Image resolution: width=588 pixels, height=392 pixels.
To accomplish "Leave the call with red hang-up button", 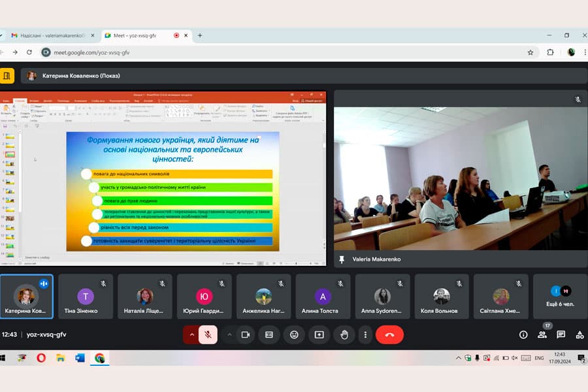I will tap(389, 335).
